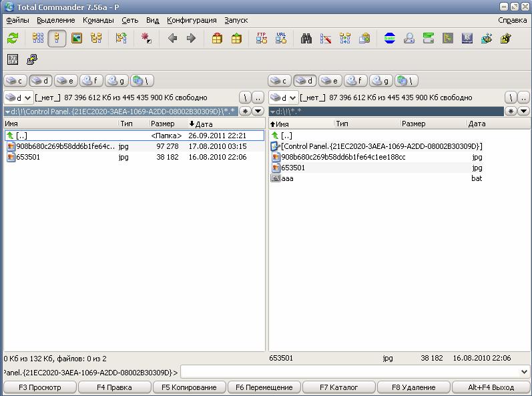Toggle the full details view mode button
Viewport: 532px width, 396px height.
pyautogui.click(x=57, y=38)
